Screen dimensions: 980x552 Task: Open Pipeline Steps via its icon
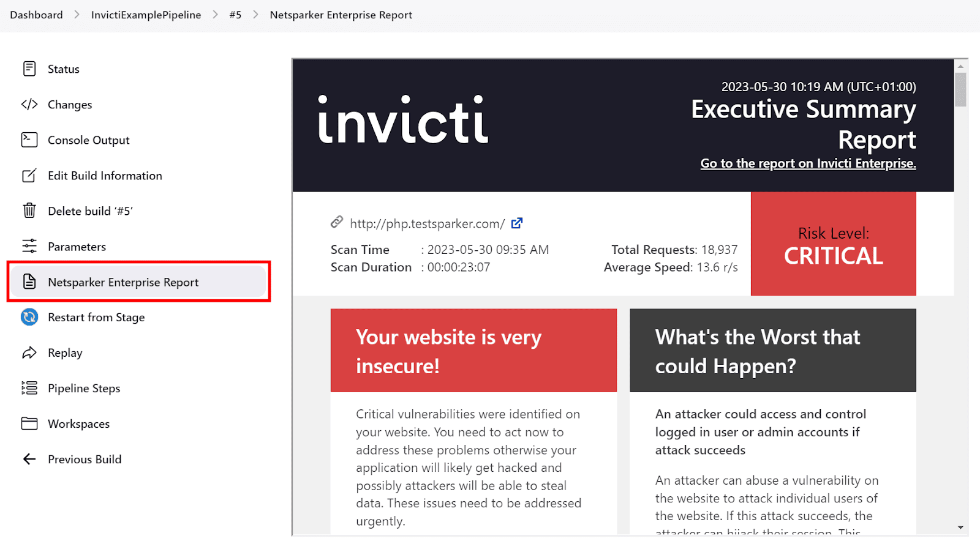pos(29,388)
